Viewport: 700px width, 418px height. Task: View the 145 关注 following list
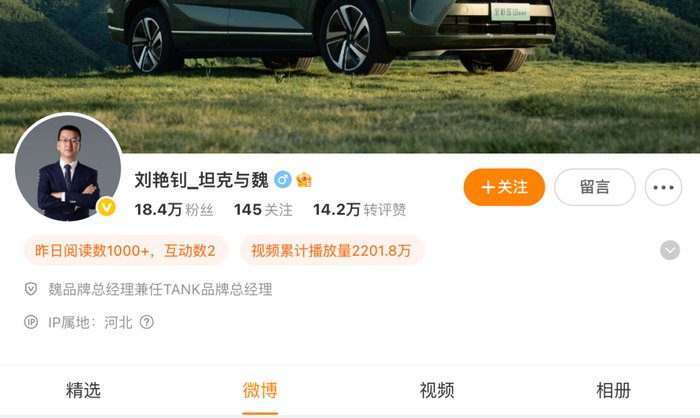tap(263, 209)
